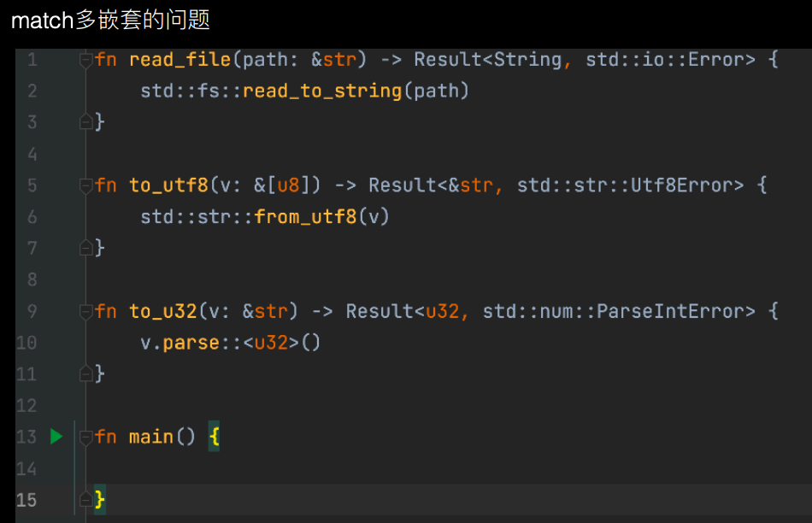Click the fold end marker on line 15
812x523 pixels.
(85, 499)
